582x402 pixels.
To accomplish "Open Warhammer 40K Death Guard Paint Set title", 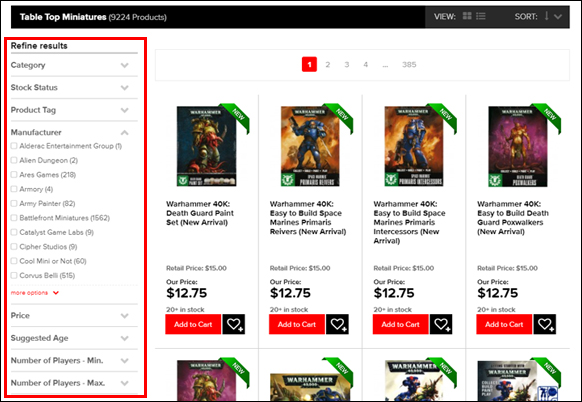I will tap(200, 213).
